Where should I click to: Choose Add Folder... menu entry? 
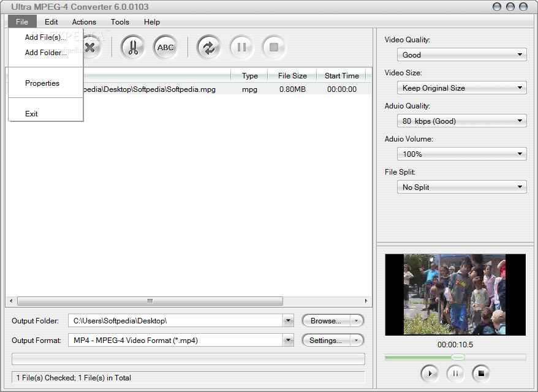45,53
